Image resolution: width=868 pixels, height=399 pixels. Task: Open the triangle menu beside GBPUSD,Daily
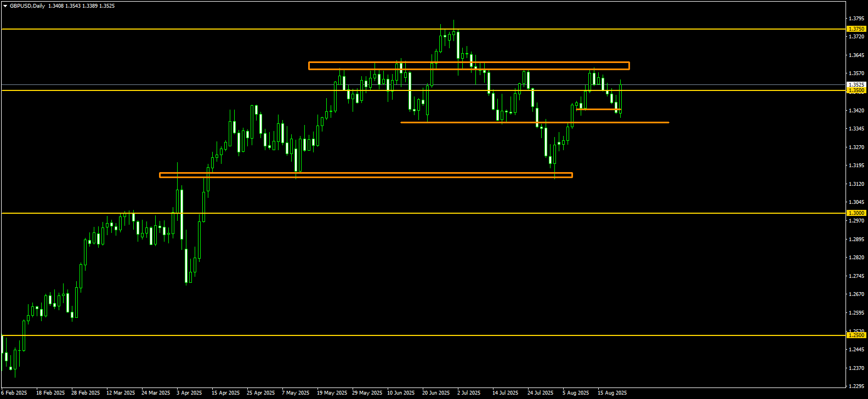click(5, 6)
